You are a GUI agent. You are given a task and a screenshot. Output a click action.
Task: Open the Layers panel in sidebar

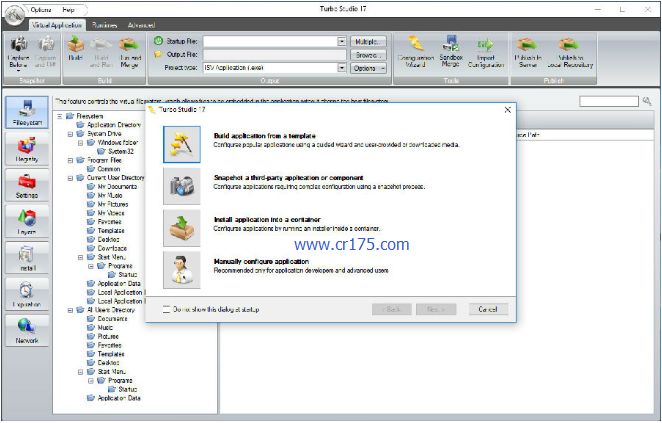27,221
